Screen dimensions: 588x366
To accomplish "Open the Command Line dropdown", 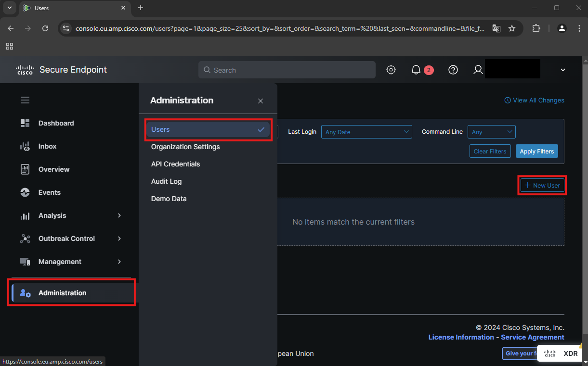I will tap(491, 132).
